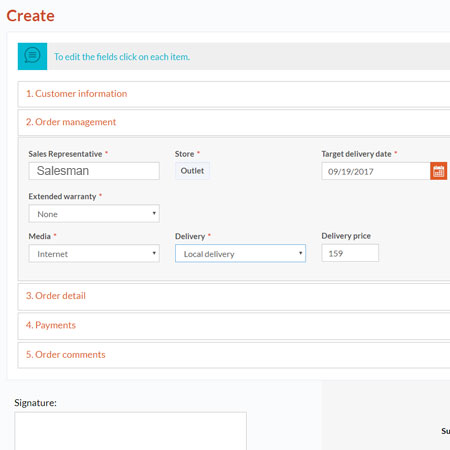
Task: Click the teal chat bubble info icon
Action: point(32,56)
